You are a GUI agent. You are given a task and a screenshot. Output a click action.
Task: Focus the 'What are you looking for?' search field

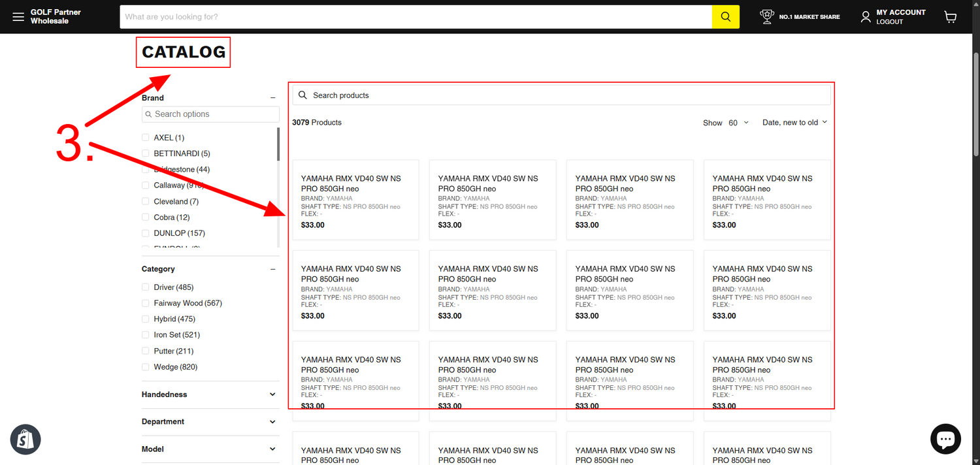[416, 17]
